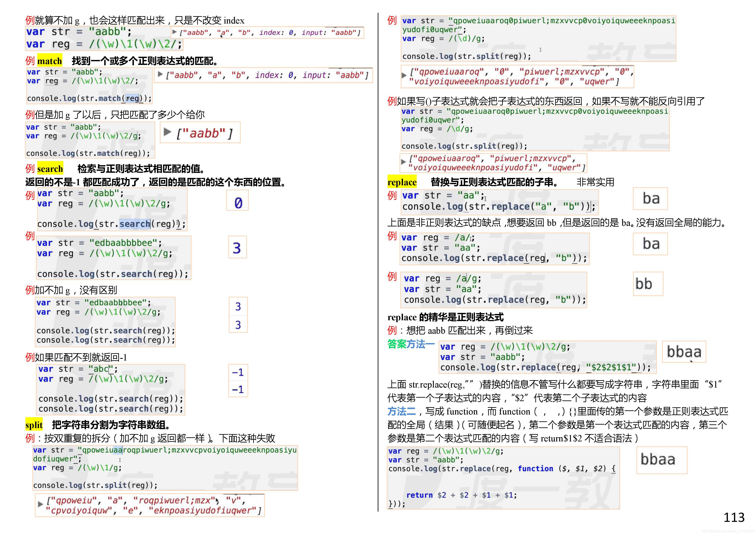Expand the array output beside str.match(reg) code
This screenshot has width=756, height=535.
point(160,74)
